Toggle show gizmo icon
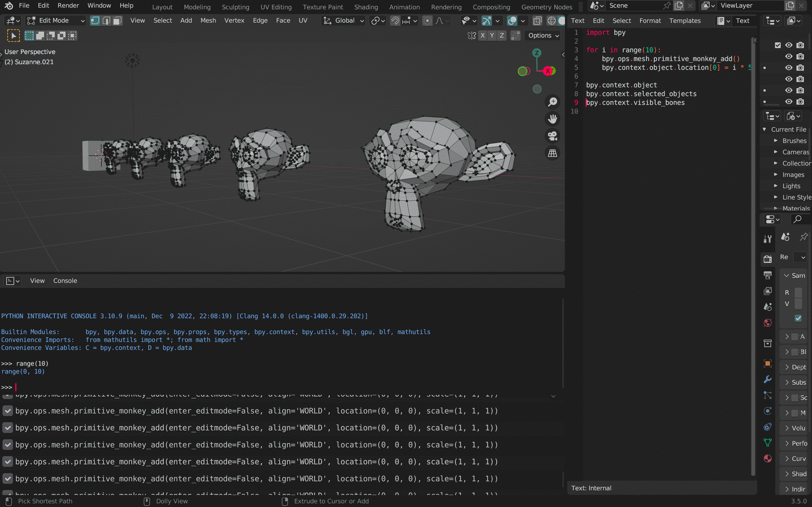Screen dimensions: 812x507 [x=486, y=21]
